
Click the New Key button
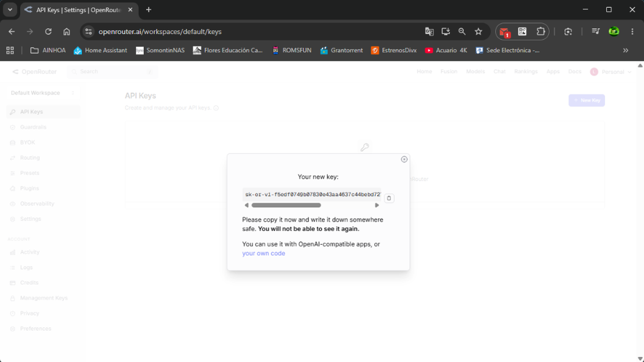587,100
